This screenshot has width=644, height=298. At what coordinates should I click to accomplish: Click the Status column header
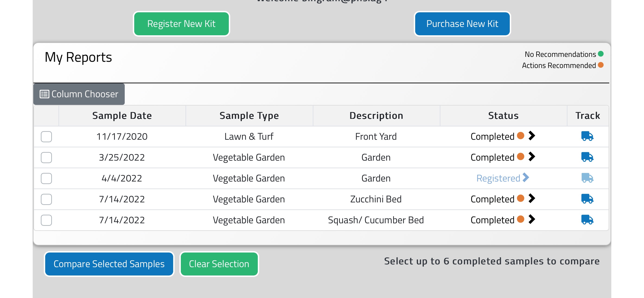503,115
